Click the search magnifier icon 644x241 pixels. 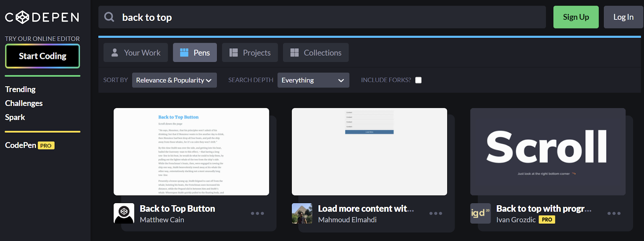[x=109, y=17]
